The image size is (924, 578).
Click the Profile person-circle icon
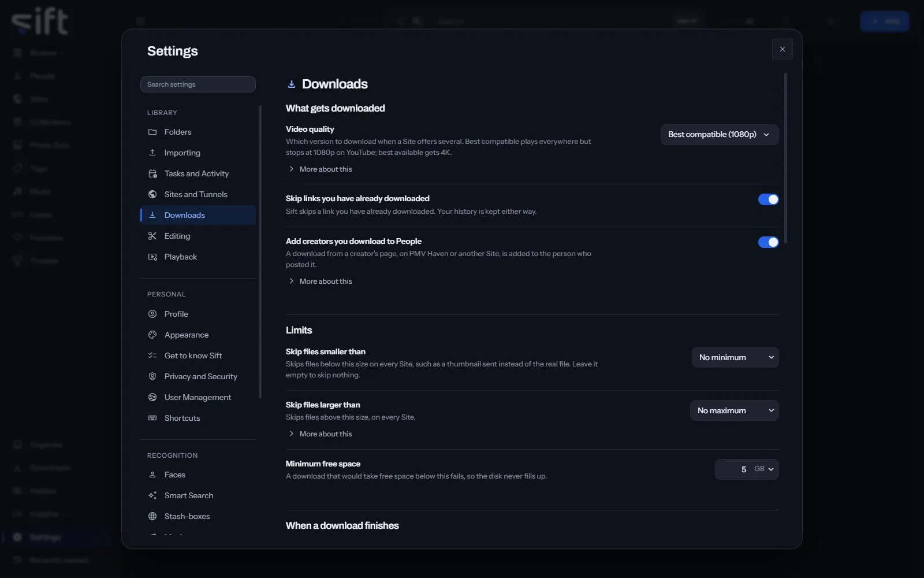(152, 314)
